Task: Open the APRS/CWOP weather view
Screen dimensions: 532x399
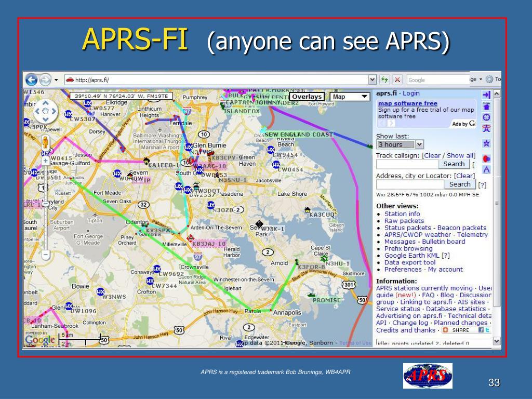Action: [418, 235]
